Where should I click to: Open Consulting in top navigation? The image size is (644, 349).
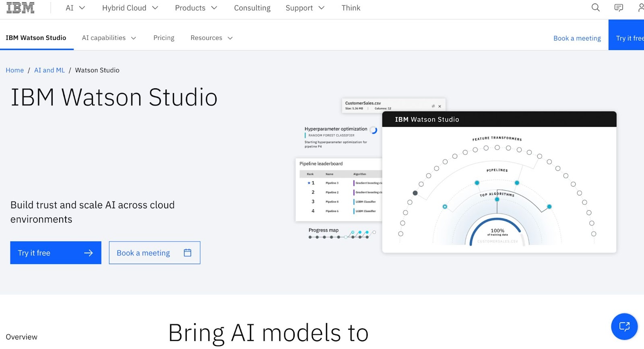point(252,8)
